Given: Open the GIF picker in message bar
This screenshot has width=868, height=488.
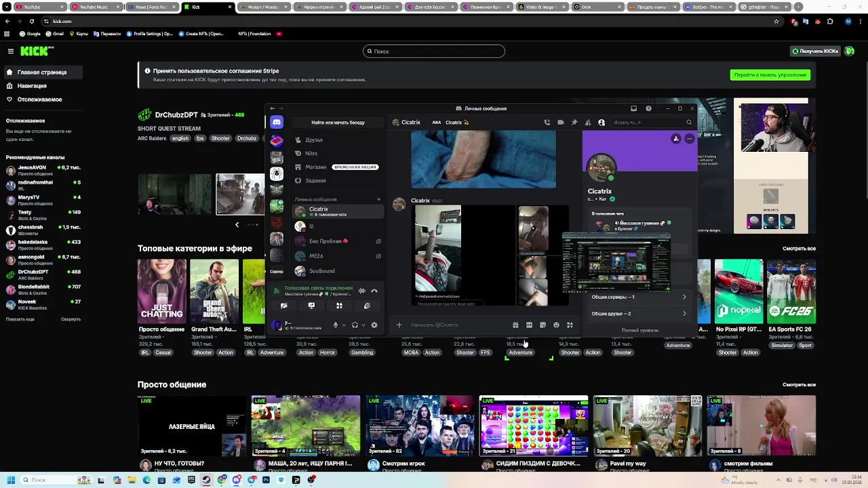Looking at the screenshot, I should pos(529,325).
